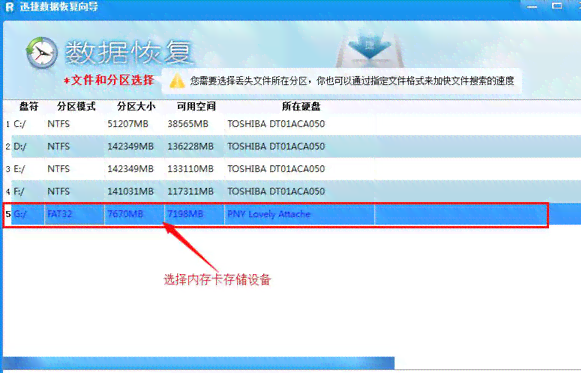The height and width of the screenshot is (373, 581).
Task: Click the 分区大小 column header
Action: (136, 107)
